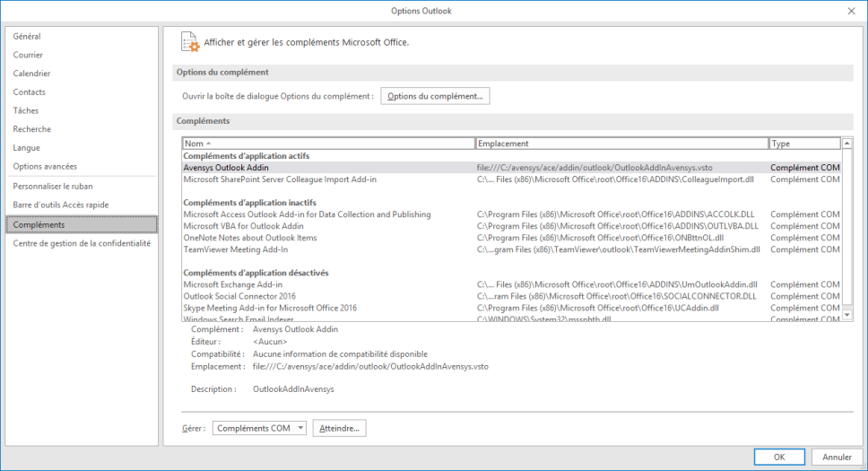Click the Atteindre... button
The image size is (868, 471).
coord(339,429)
